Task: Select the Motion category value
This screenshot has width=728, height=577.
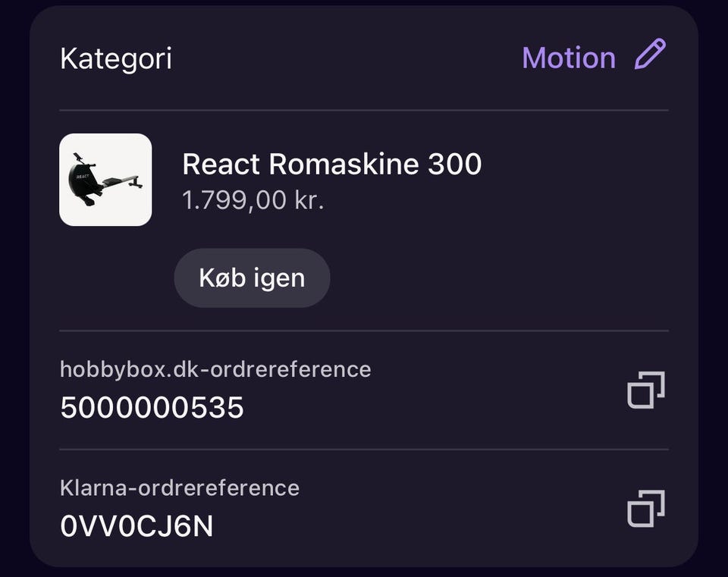Action: [x=569, y=58]
